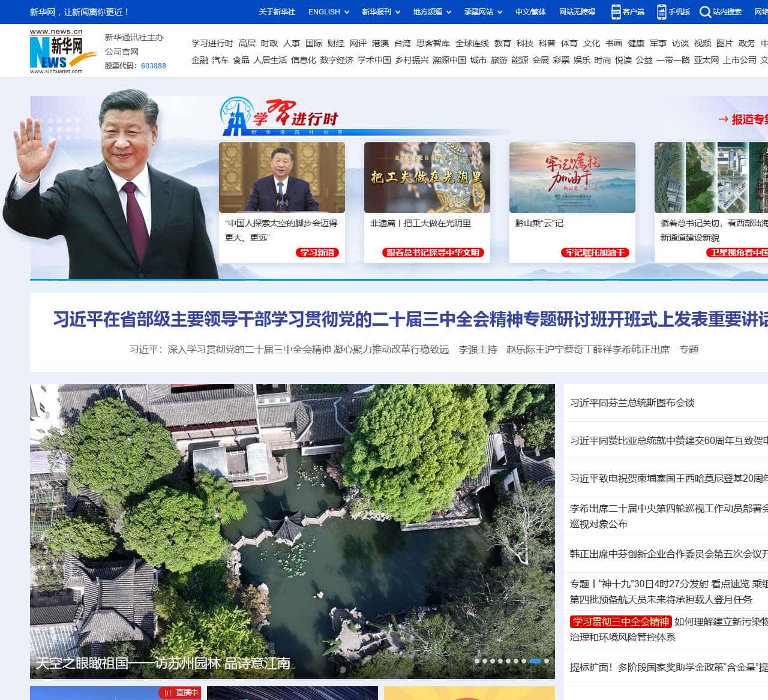Select the active carousel slide indicator
The image size is (768, 700).
tap(535, 661)
